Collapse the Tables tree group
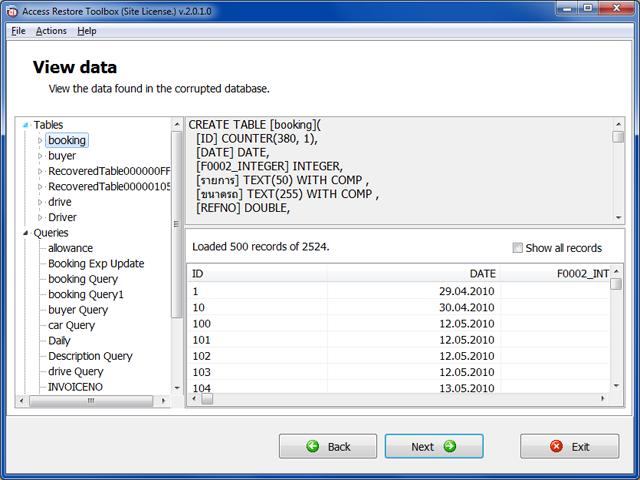 coord(25,125)
